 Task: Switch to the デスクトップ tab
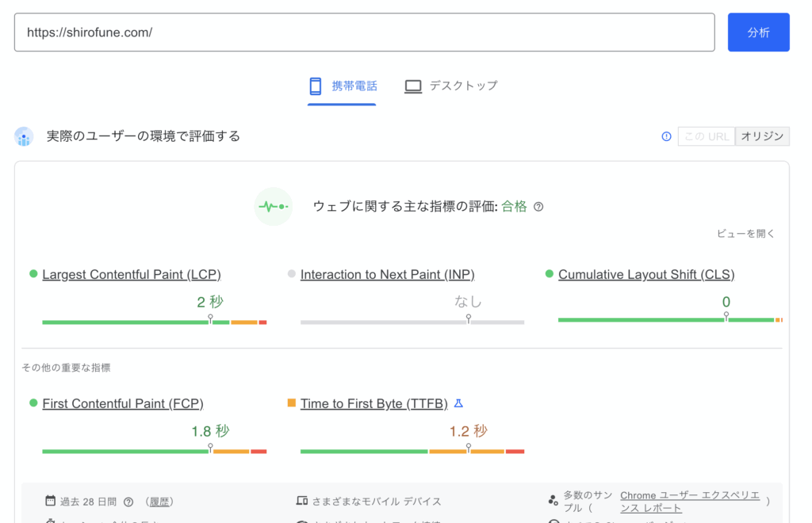pos(463,86)
